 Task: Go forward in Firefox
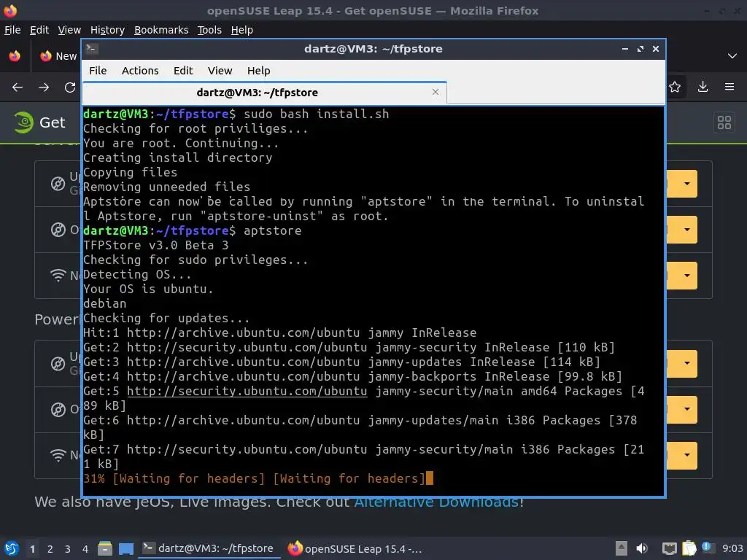pos(44,87)
